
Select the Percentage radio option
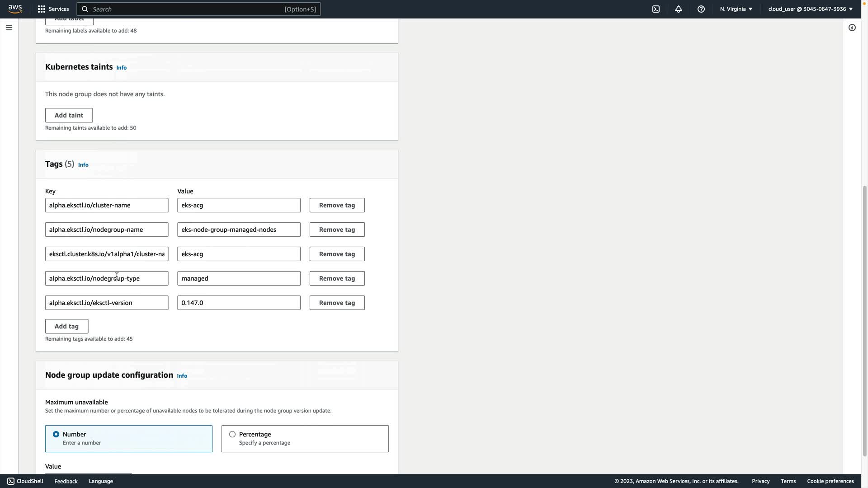tap(232, 434)
